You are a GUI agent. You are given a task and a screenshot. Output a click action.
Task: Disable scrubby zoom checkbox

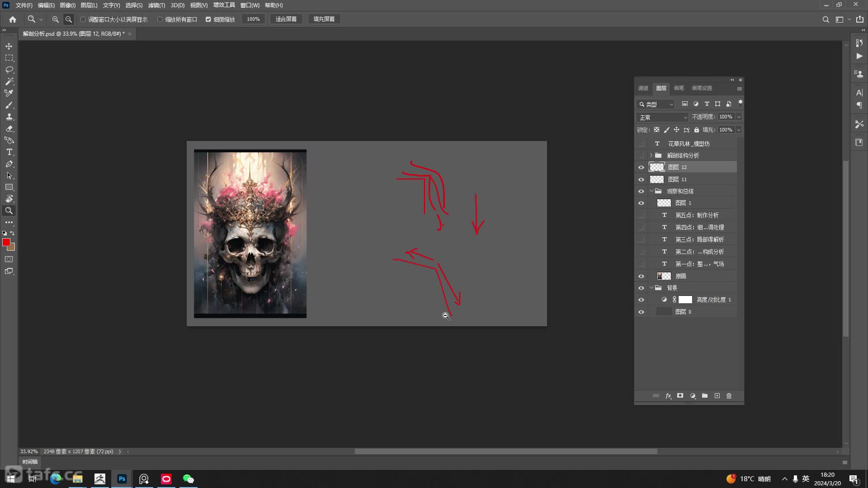click(208, 19)
